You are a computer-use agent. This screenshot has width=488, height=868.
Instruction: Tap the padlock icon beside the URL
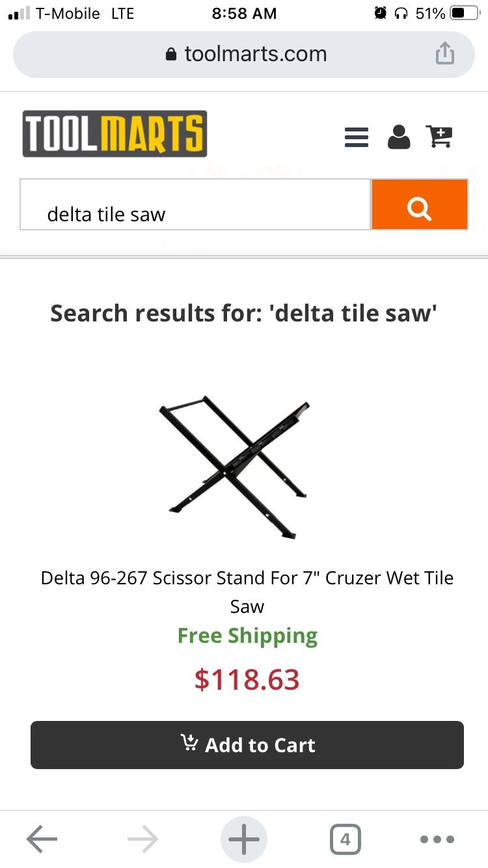171,54
